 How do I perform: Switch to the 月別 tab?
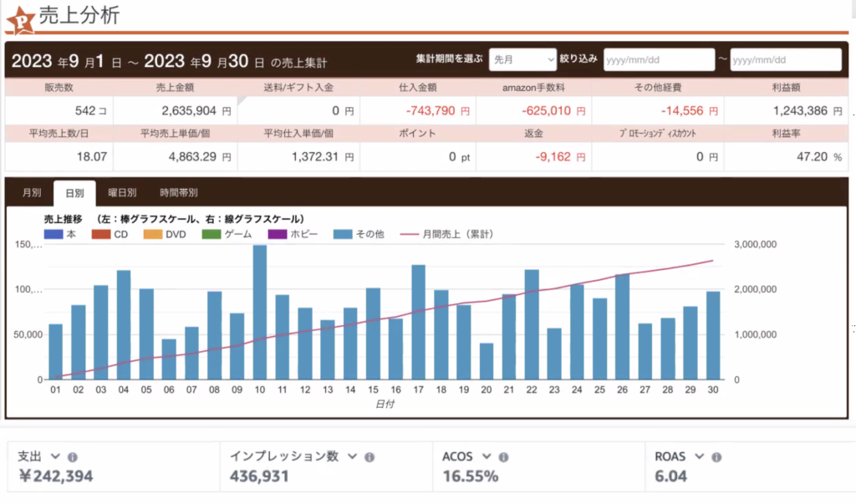(x=31, y=192)
